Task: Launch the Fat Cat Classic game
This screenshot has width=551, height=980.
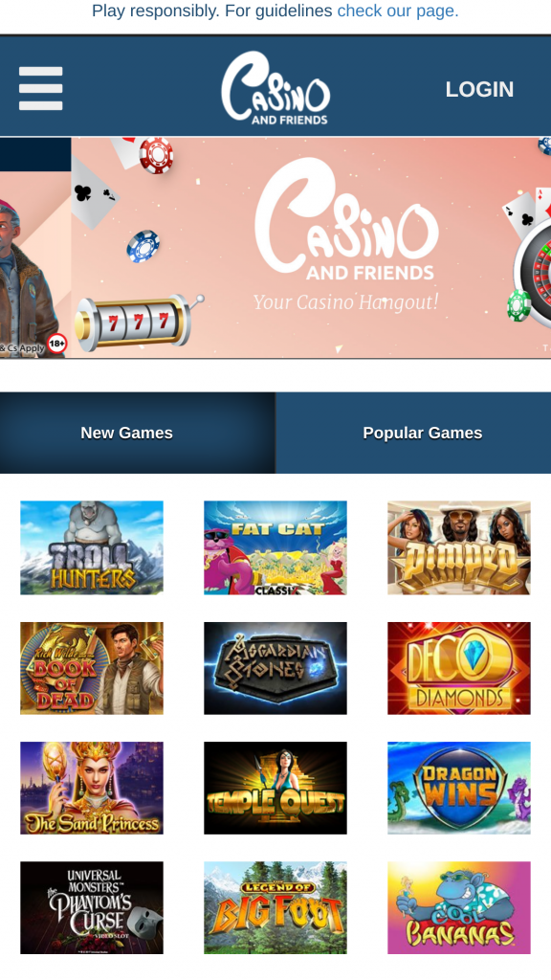Action: [275, 547]
